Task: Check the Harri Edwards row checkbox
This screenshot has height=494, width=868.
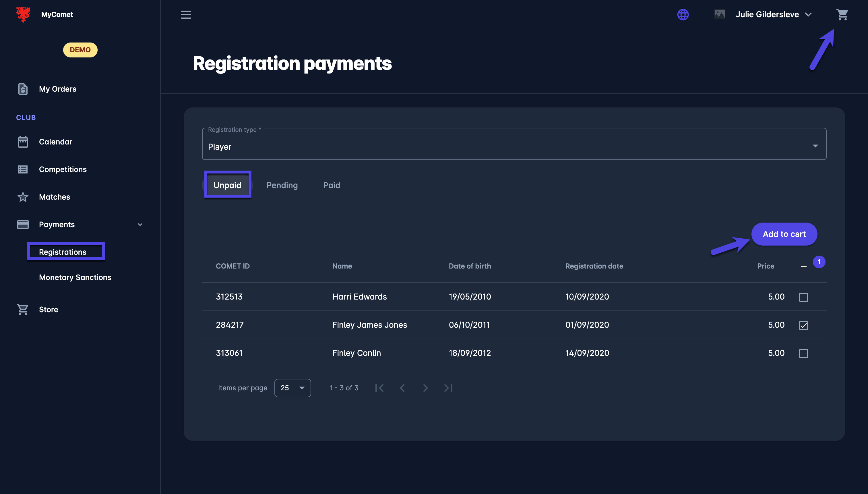Action: coord(803,297)
